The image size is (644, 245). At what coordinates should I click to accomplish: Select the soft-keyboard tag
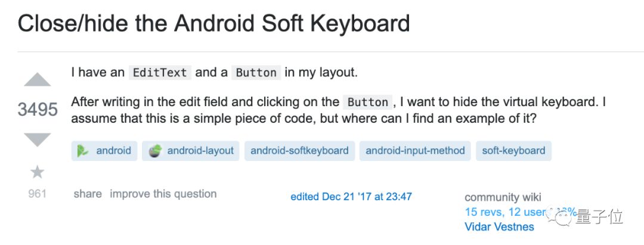tap(513, 151)
